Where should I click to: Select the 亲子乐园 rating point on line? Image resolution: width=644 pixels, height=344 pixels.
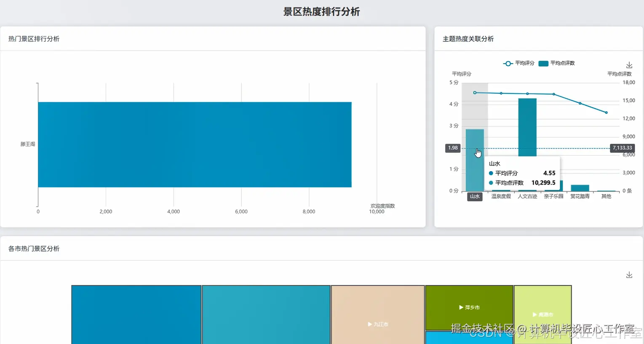point(554,94)
